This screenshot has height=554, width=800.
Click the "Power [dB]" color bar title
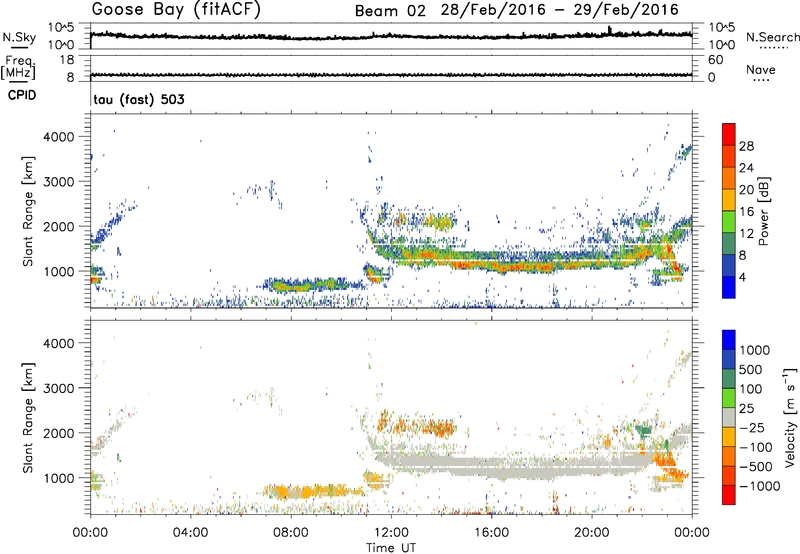click(x=764, y=211)
